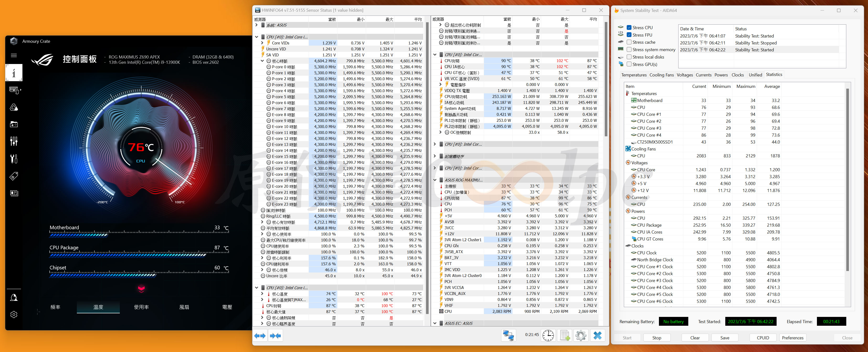Open the Aura Sync triangle icon
The image size is (868, 352).
[14, 107]
